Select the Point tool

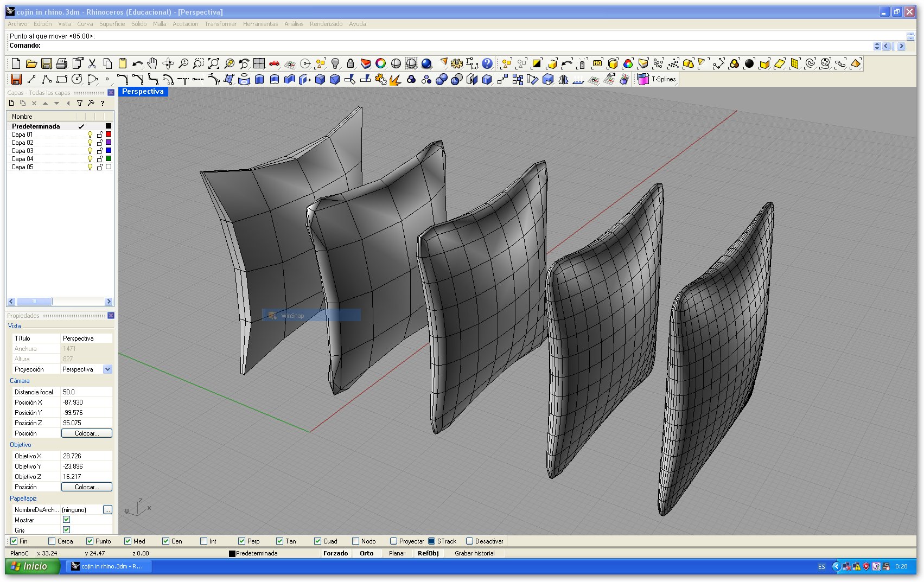click(107, 80)
